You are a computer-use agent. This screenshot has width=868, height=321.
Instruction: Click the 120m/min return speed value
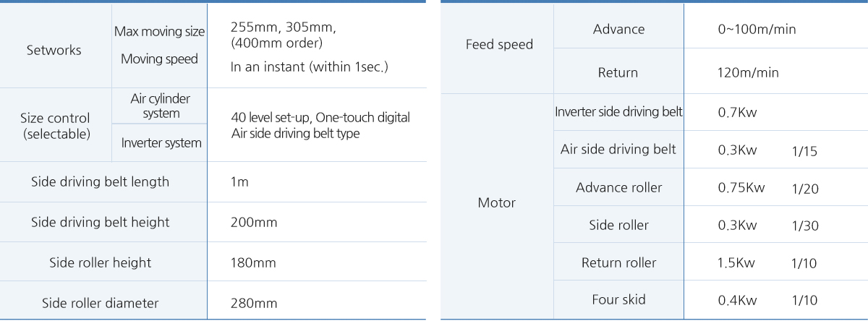748,73
